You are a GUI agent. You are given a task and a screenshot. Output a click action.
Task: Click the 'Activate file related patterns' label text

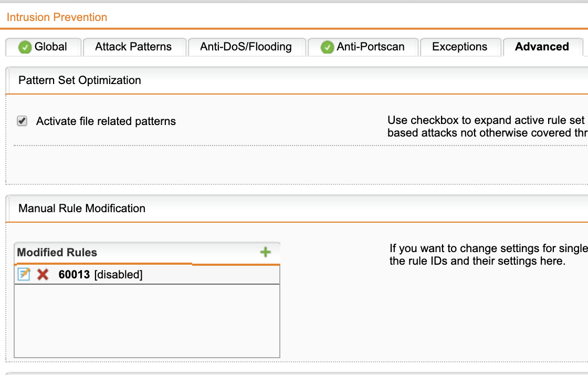pyautogui.click(x=106, y=121)
